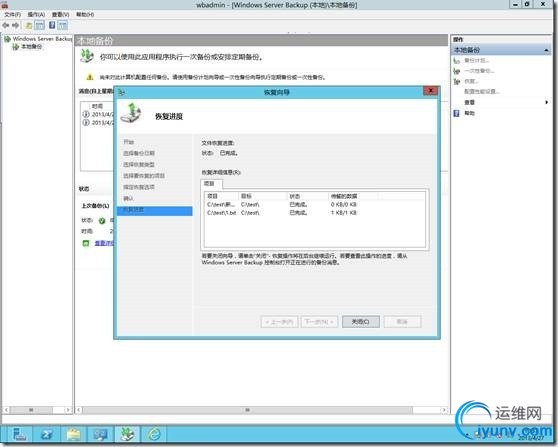The image size is (558, 447).
Task: Click the backup icon beside the intro text
Action: point(86,56)
